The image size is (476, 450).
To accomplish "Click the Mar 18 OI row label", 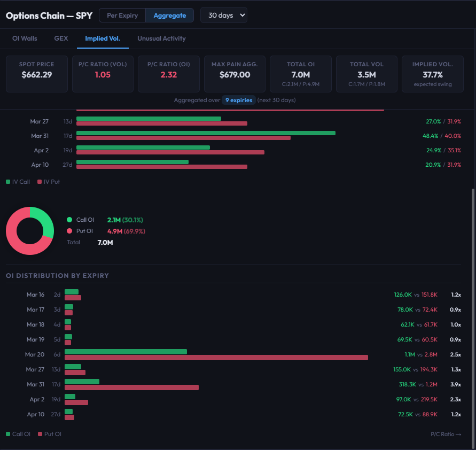I will [35, 324].
